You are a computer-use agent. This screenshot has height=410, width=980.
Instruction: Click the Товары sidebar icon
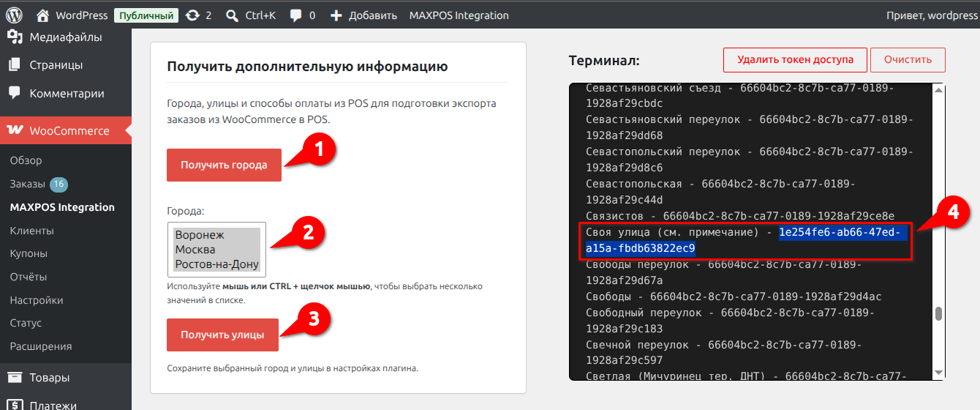click(15, 378)
